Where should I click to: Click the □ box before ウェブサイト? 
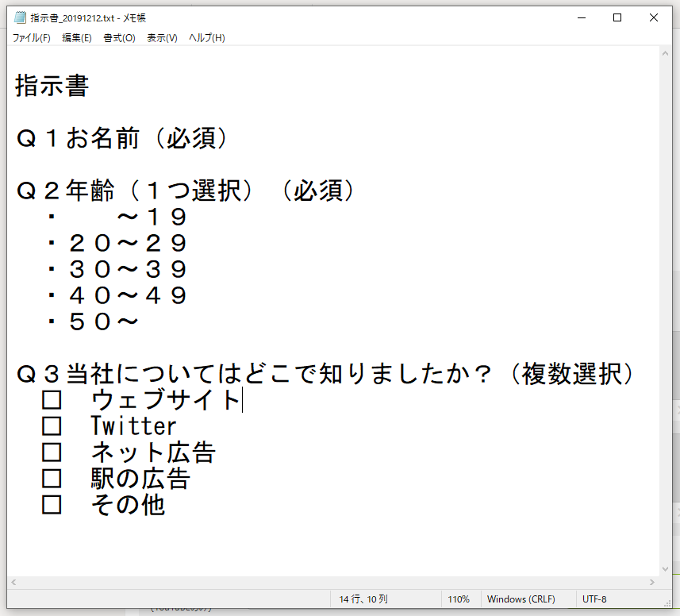click(52, 400)
